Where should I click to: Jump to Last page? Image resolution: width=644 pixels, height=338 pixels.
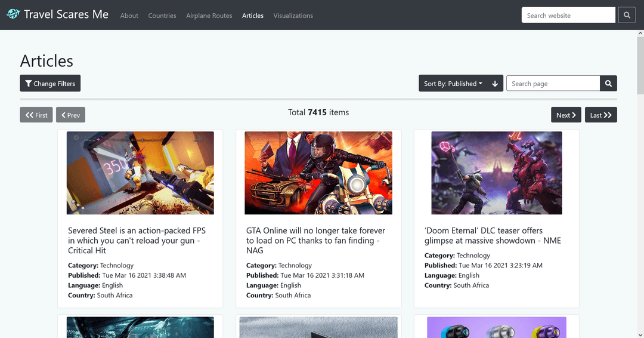(601, 115)
